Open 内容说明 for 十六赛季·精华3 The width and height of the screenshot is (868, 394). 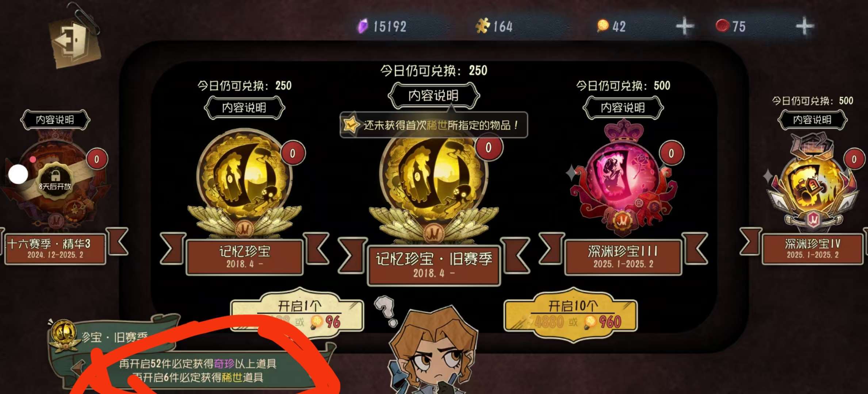pyautogui.click(x=55, y=120)
